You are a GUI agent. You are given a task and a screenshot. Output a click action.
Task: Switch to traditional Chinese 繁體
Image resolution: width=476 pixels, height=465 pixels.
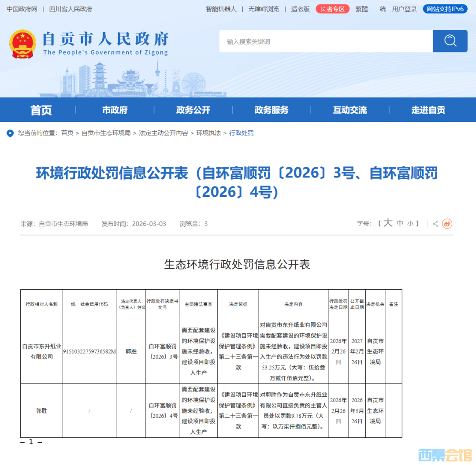coord(361,9)
